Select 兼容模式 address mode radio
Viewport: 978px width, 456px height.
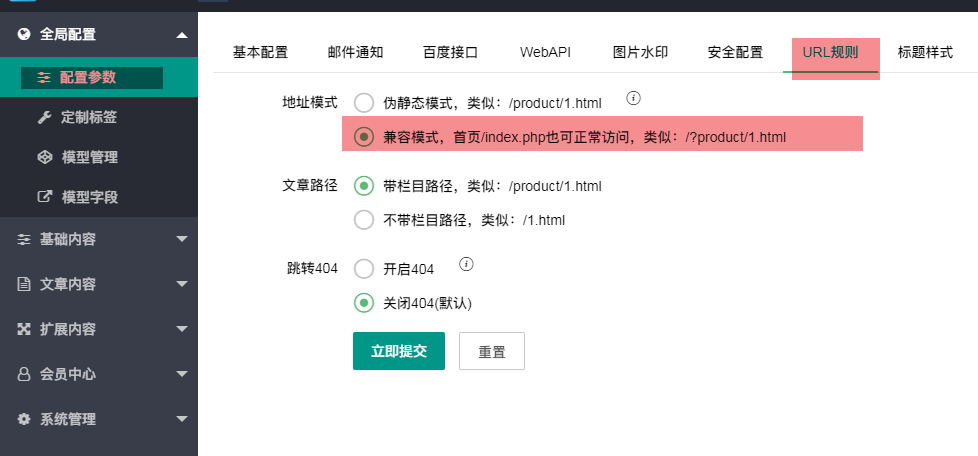point(364,137)
